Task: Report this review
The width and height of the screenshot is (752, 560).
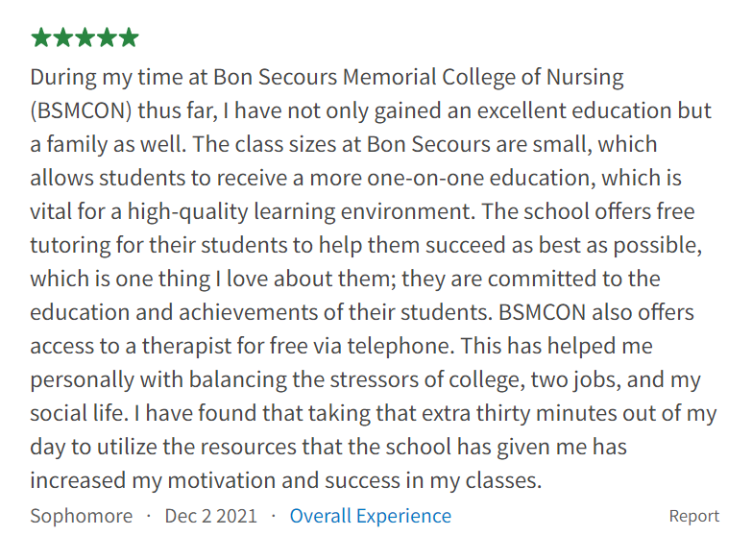Action: point(694,516)
